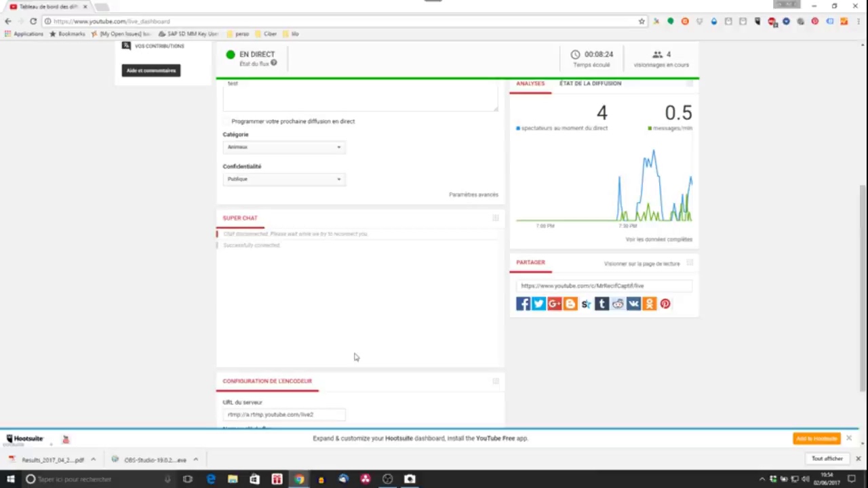This screenshot has height=488, width=868.
Task: Click 'Tout afficher' downloads button
Action: (827, 459)
